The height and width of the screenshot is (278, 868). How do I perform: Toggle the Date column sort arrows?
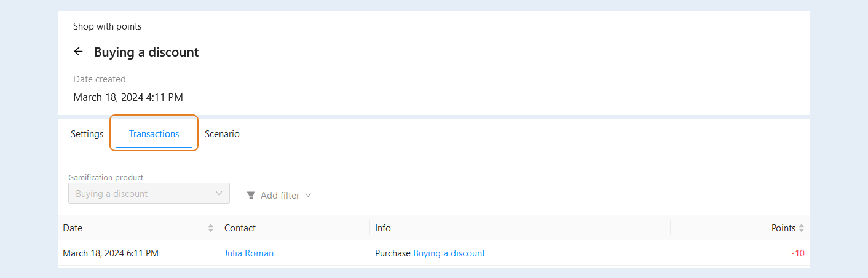(211, 228)
